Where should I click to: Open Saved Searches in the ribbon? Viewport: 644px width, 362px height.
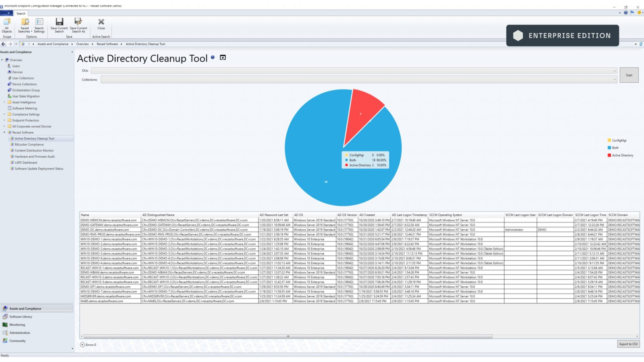pos(25,25)
